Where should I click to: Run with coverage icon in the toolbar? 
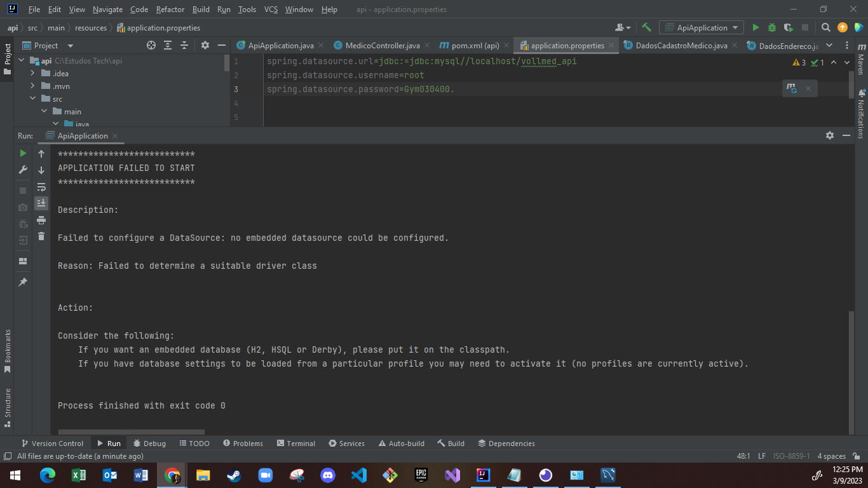click(x=789, y=27)
